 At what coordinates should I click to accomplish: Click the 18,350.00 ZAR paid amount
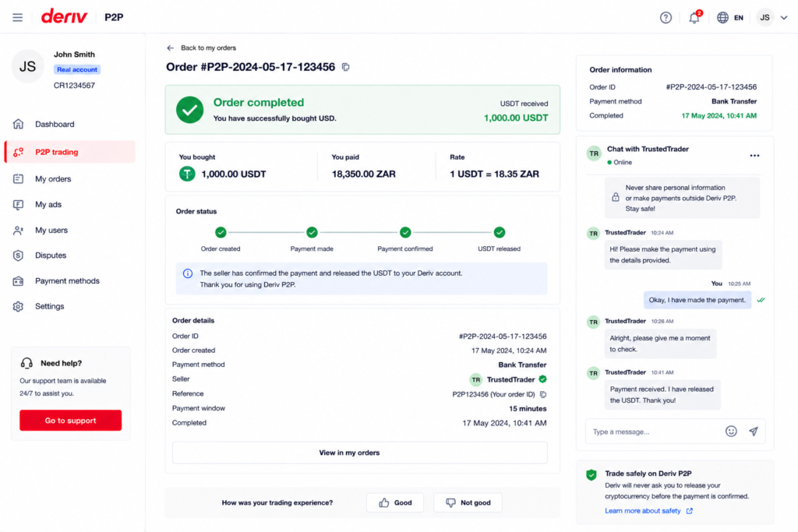point(363,174)
